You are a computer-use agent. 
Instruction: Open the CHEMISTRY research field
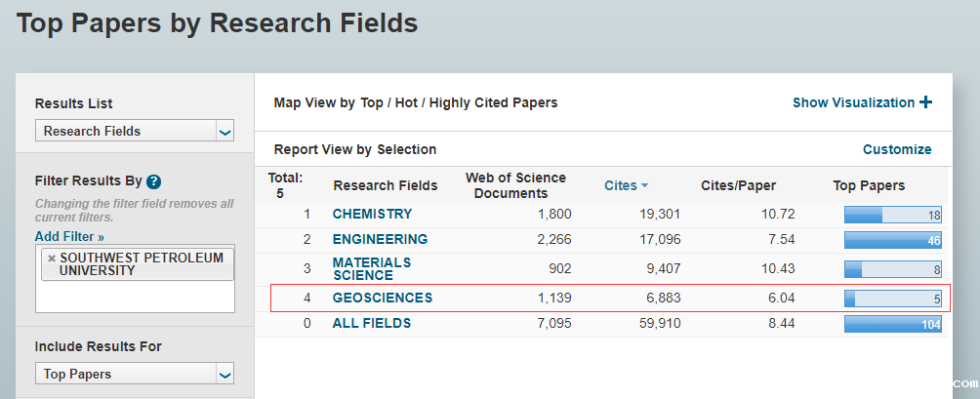point(372,214)
